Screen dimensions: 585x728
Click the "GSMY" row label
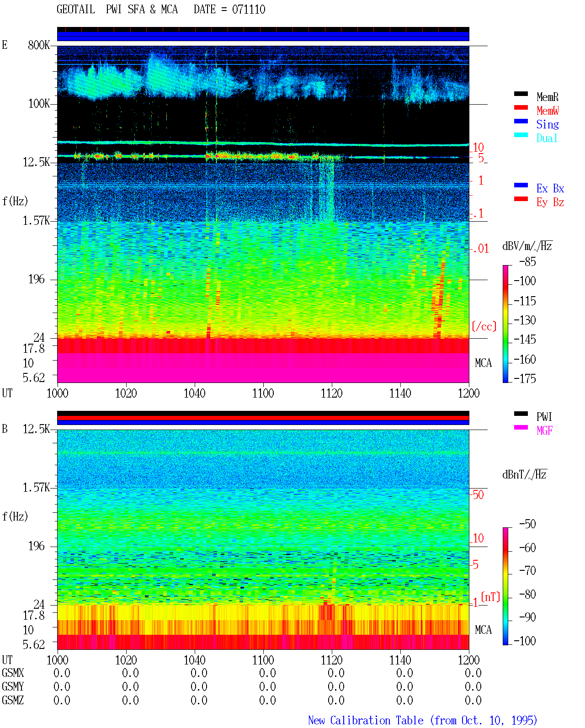point(13,686)
